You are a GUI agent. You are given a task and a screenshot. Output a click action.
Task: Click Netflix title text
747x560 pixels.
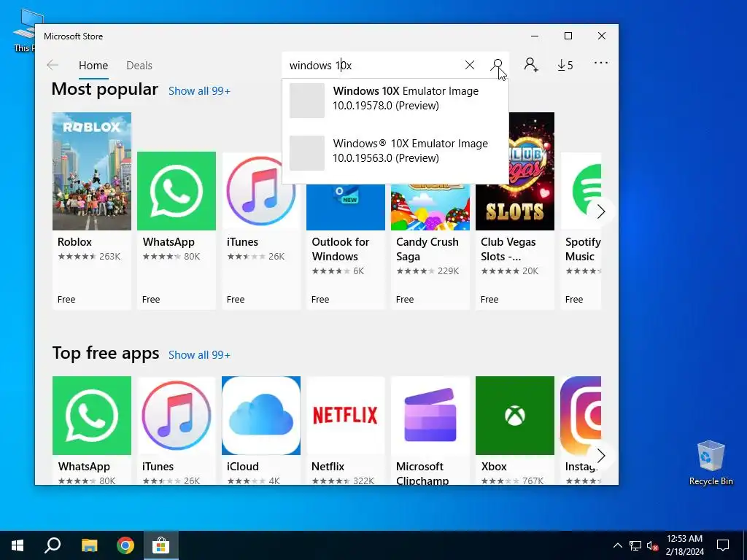(x=328, y=467)
